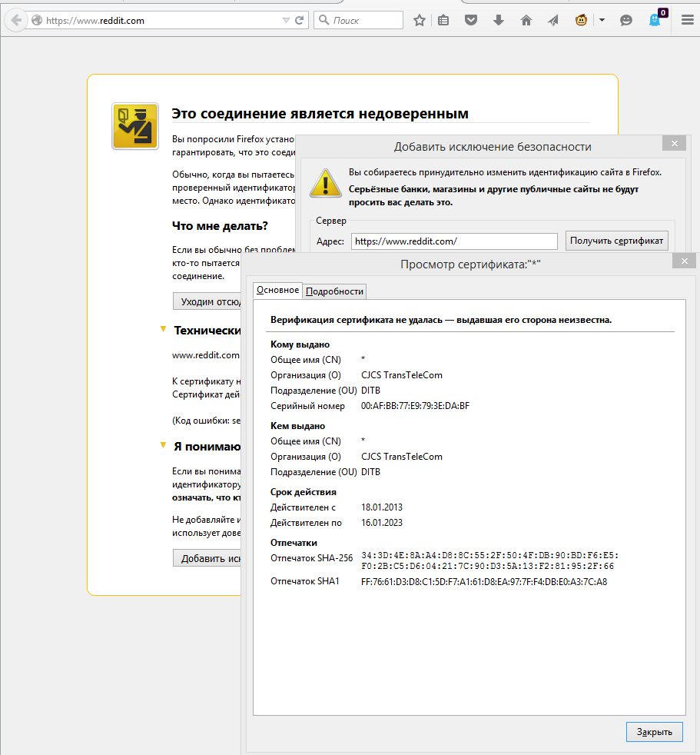700x755 pixels.
Task: Click the Pocket toolbar icon
Action: tap(471, 21)
